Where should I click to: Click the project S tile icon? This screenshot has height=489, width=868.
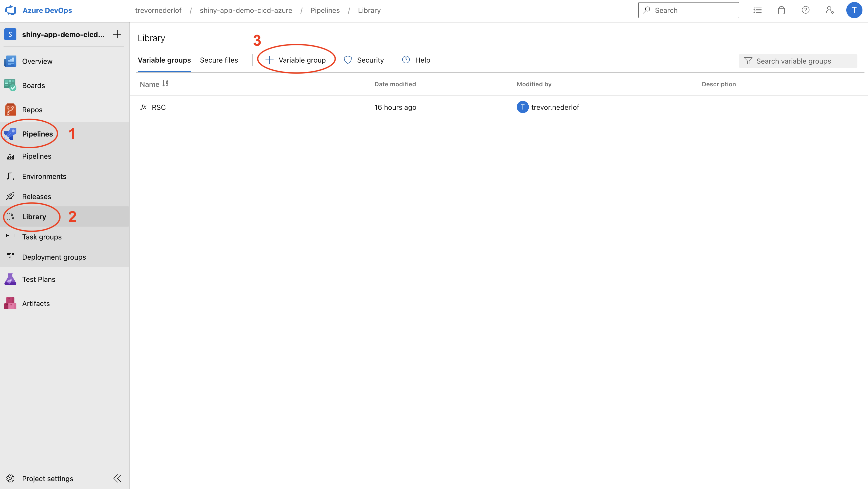[x=10, y=34]
